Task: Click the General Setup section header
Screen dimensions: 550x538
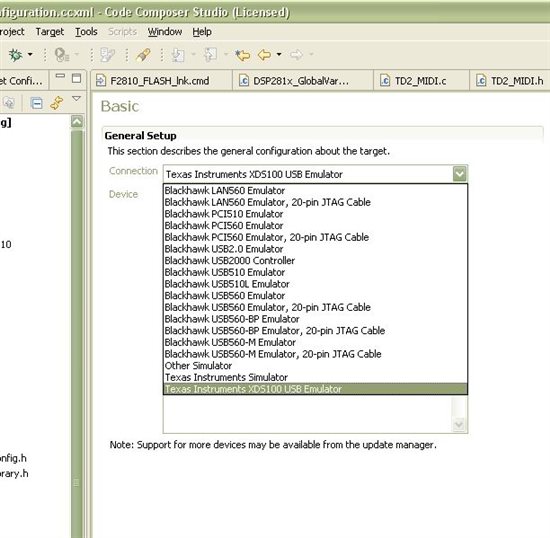Action: (140, 135)
